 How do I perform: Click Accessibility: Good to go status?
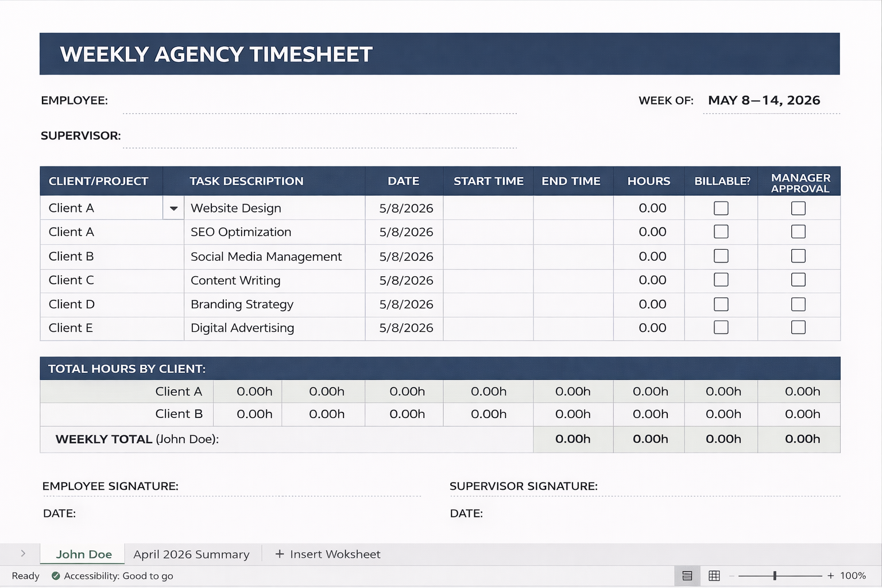118,575
